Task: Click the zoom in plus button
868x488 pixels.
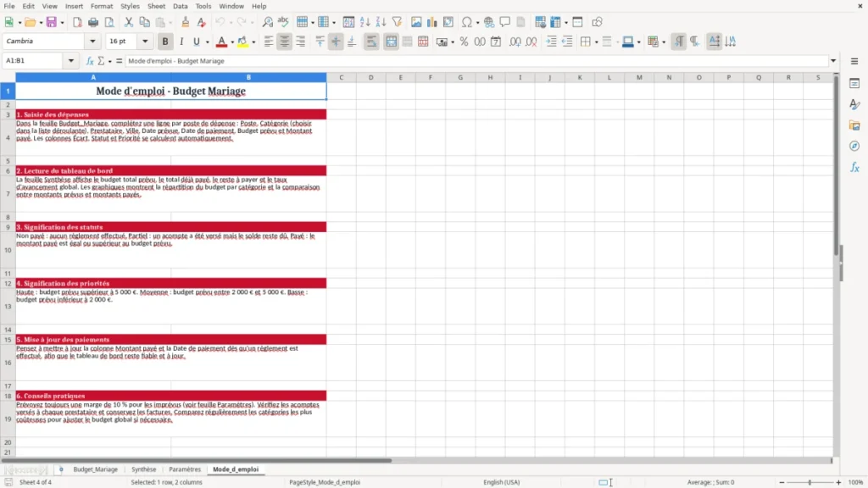Action: point(838,482)
